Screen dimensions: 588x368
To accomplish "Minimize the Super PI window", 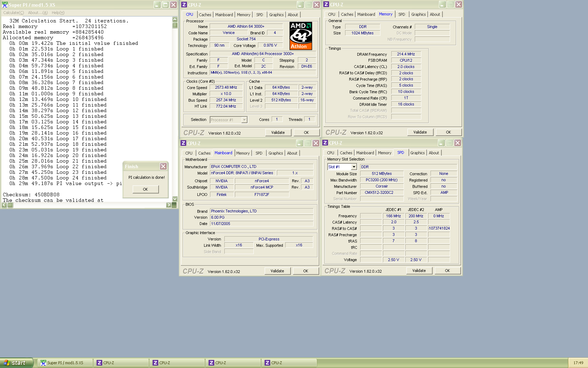I will 157,5.
